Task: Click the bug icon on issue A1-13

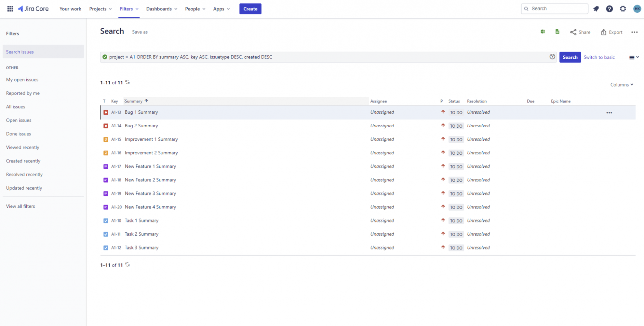Action: pyautogui.click(x=106, y=112)
